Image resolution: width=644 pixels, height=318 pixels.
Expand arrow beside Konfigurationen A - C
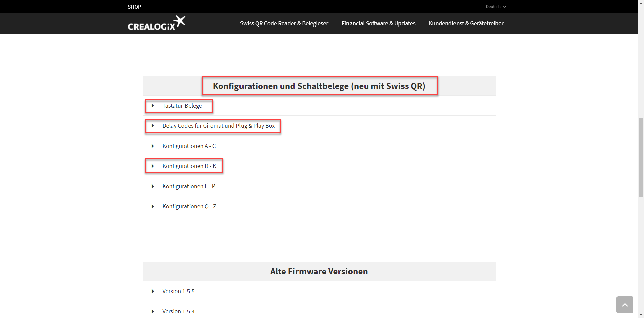coord(153,146)
